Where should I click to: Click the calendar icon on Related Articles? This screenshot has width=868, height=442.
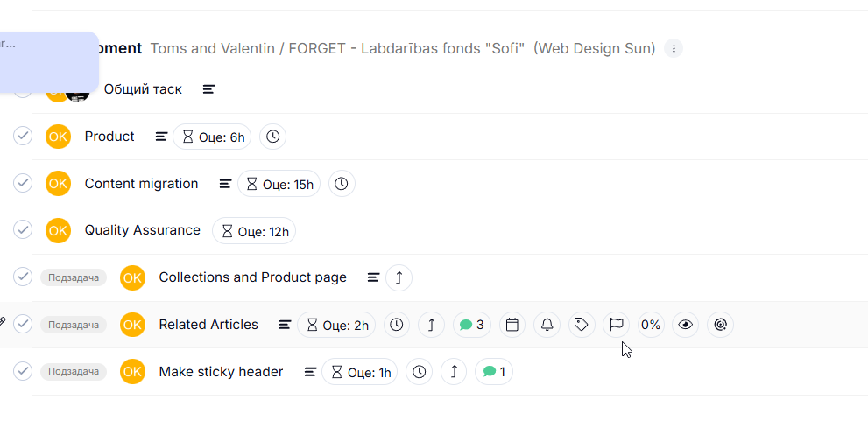tap(512, 325)
